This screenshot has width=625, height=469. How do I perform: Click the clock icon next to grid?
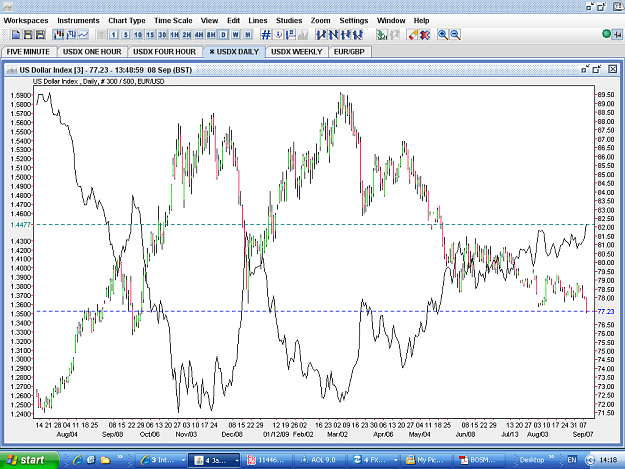click(x=278, y=35)
